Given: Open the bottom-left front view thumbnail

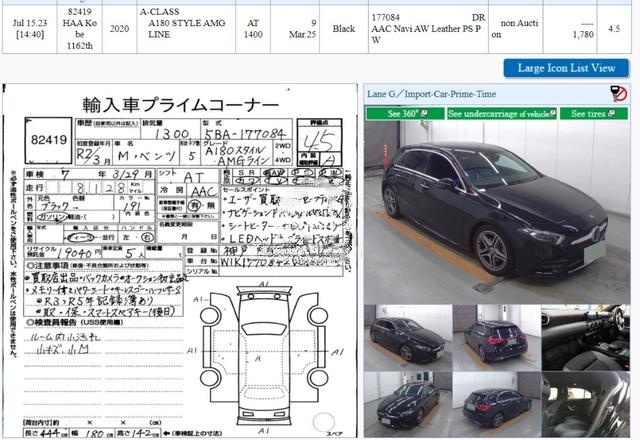Looking at the screenshot, I should coord(407,405).
